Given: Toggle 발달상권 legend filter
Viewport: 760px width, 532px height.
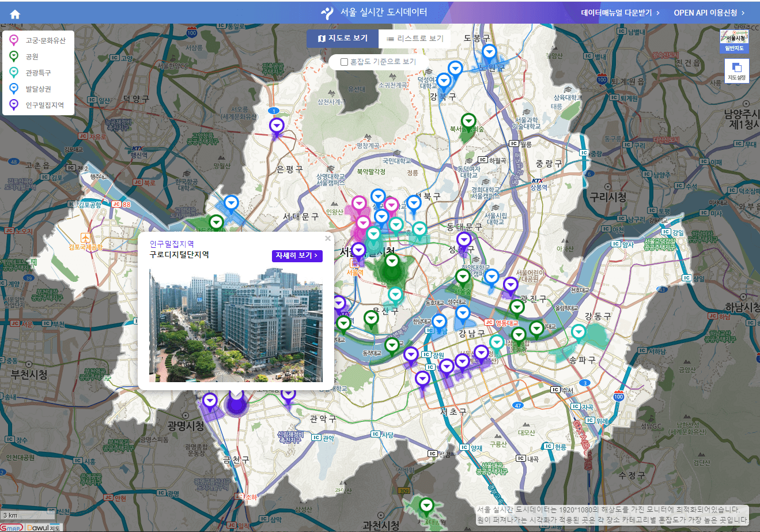Looking at the screenshot, I should coord(30,89).
